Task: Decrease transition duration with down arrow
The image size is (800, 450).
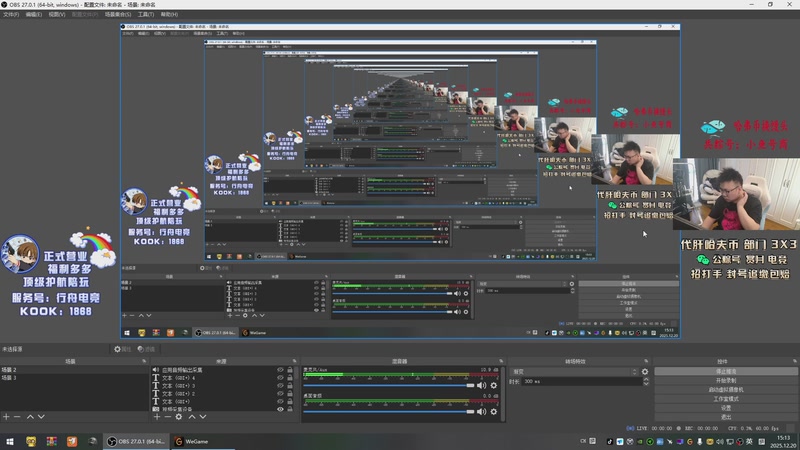Action: coord(646,384)
